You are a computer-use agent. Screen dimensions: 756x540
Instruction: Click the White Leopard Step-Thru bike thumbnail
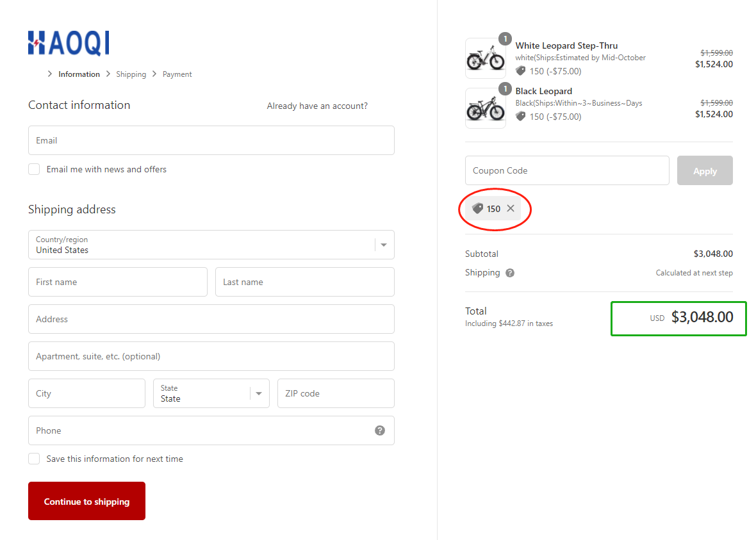tap(485, 58)
